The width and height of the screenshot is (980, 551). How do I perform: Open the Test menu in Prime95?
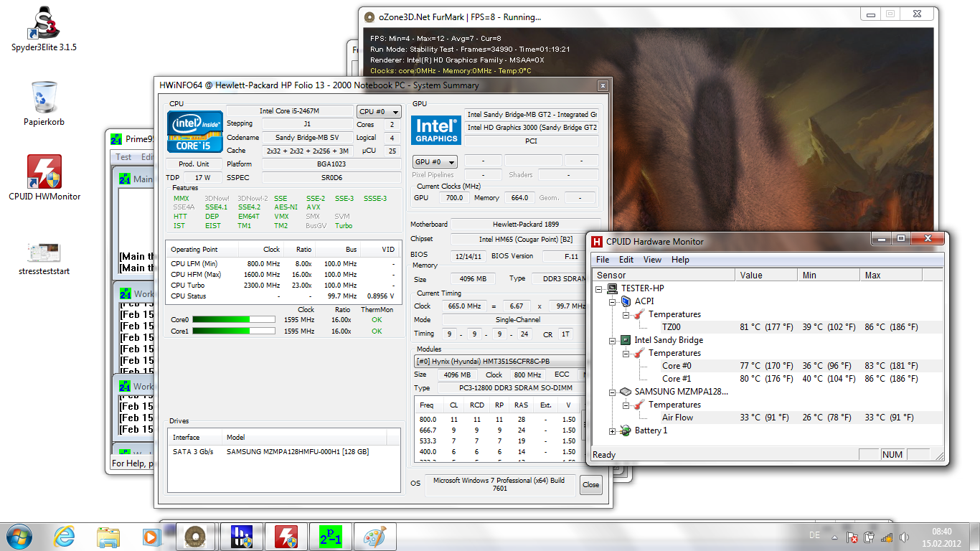(123, 156)
